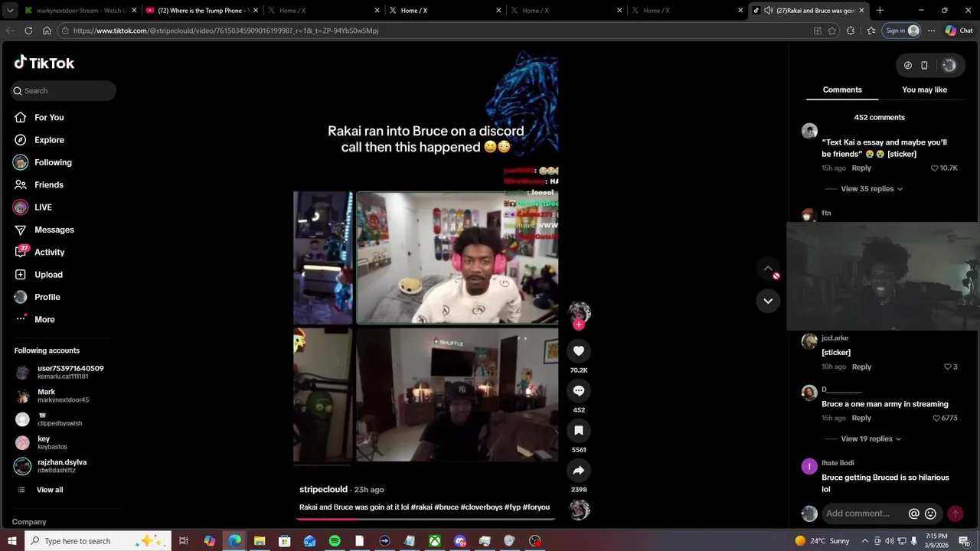This screenshot has width=980, height=551.
Task: Click the address bar URL
Action: (x=226, y=31)
